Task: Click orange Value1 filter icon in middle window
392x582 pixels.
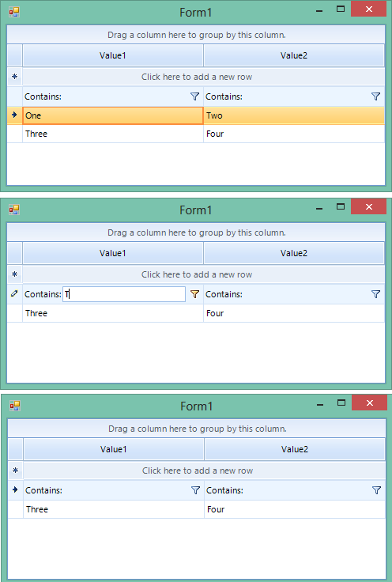Action: click(x=194, y=294)
